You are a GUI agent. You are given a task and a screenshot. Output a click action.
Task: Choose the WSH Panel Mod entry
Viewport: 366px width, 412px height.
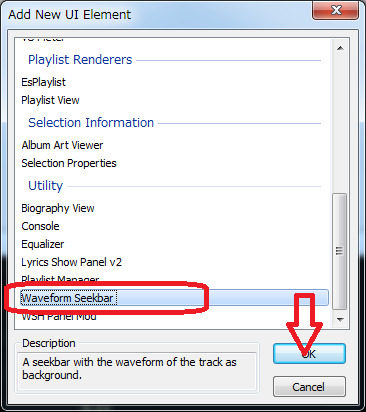(59, 316)
